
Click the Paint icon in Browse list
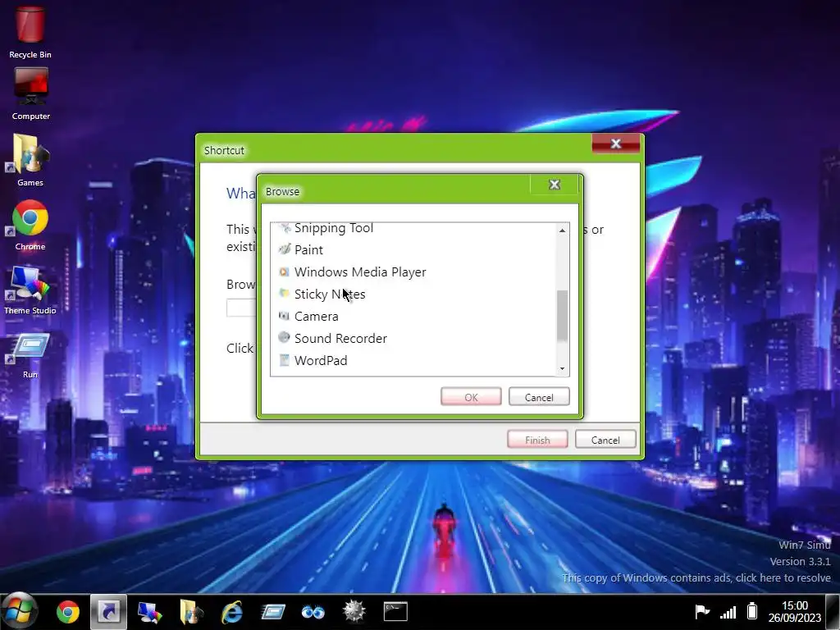pyautogui.click(x=285, y=249)
